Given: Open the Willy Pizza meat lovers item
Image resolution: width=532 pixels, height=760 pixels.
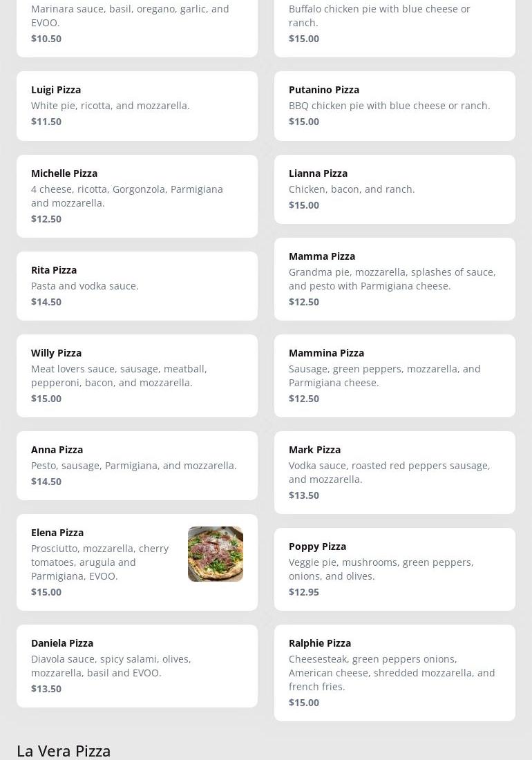Looking at the screenshot, I should point(137,375).
